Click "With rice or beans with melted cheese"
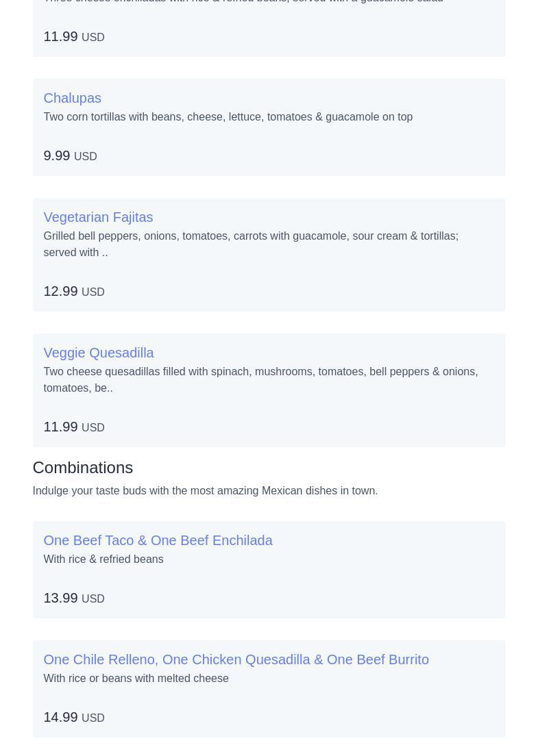 136,679
